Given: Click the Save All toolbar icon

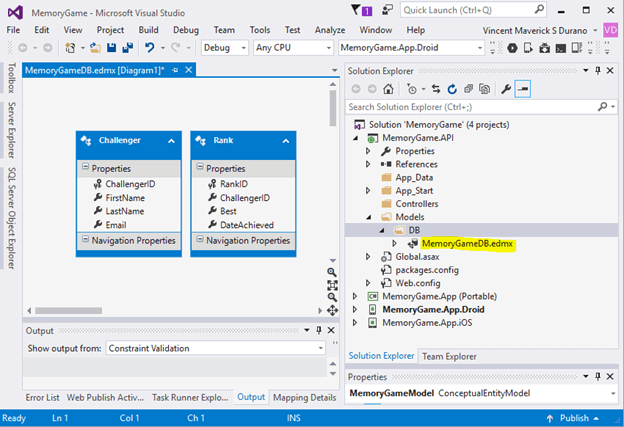Looking at the screenshot, I should pos(127,48).
